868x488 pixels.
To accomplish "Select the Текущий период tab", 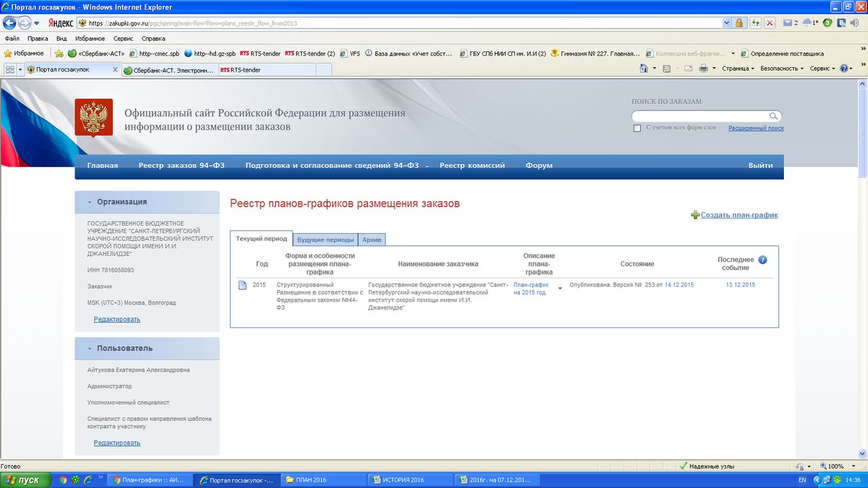I will 262,239.
